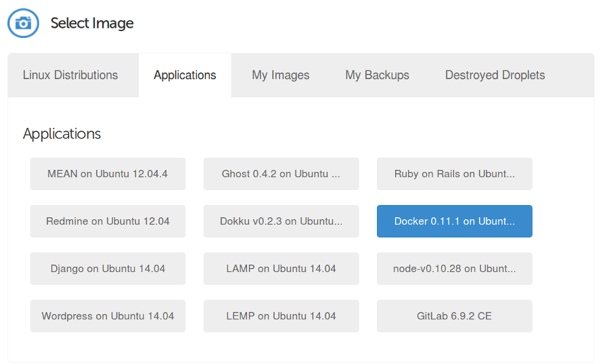Choose the Ghost 0.4.2 on Ubuntu image
Image resolution: width=609 pixels, height=364 pixels.
(281, 174)
